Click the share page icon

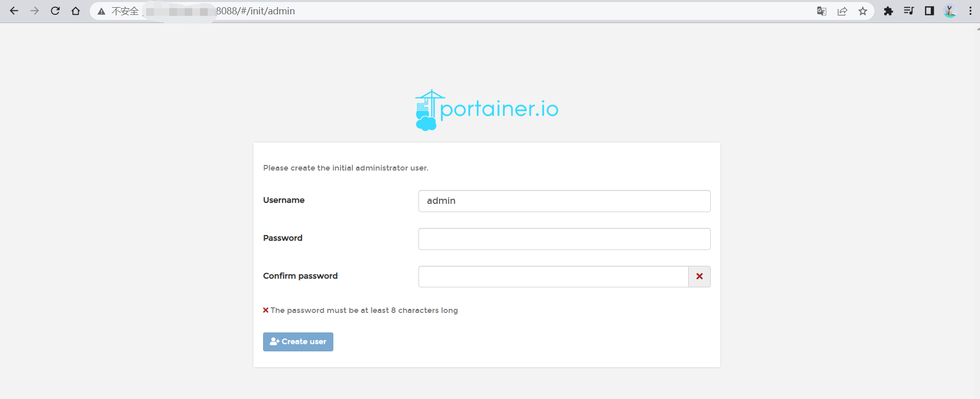[842, 11]
